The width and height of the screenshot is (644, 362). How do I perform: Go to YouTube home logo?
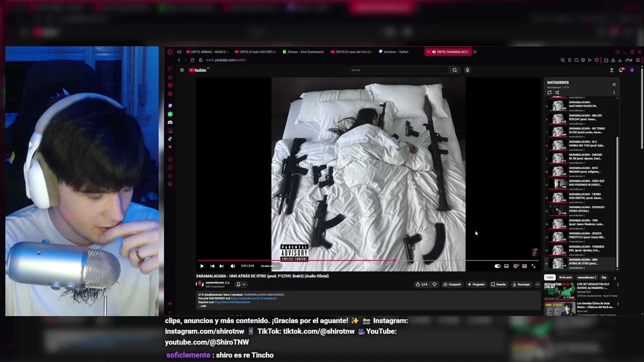point(198,70)
